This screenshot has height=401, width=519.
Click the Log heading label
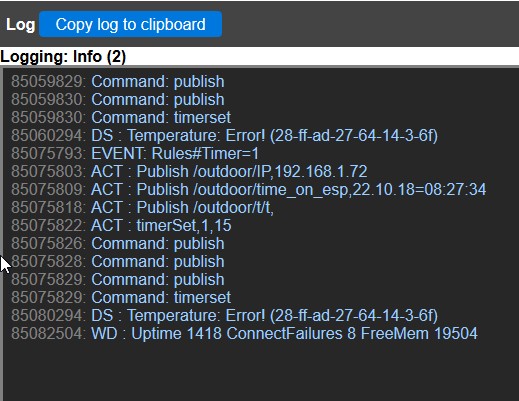20,25
